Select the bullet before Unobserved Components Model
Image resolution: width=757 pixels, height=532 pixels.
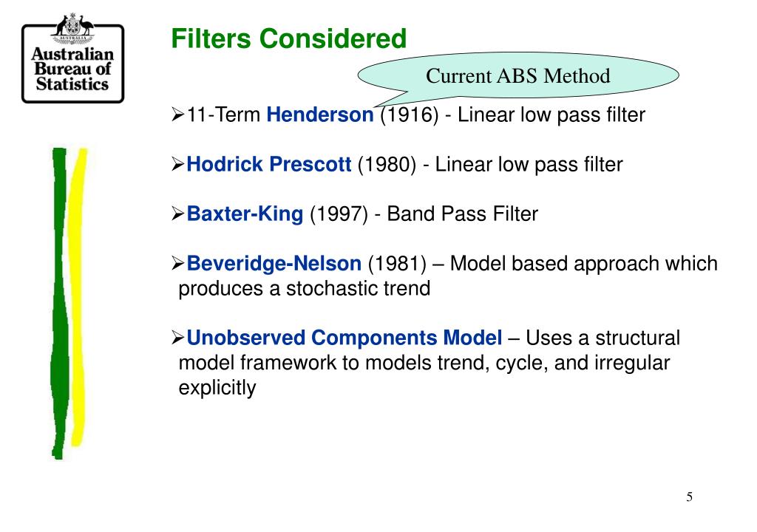(x=177, y=338)
